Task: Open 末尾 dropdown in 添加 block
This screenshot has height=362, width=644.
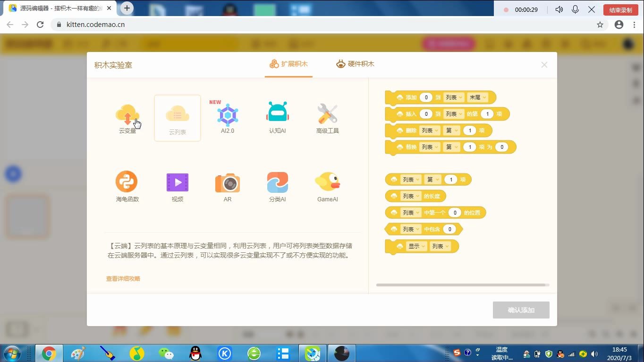Action: pos(478,97)
